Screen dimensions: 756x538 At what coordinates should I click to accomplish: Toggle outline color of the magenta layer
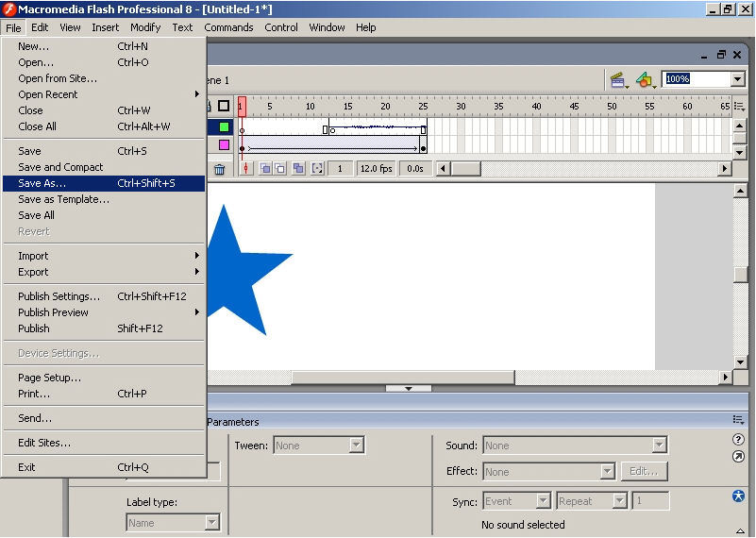click(x=224, y=144)
